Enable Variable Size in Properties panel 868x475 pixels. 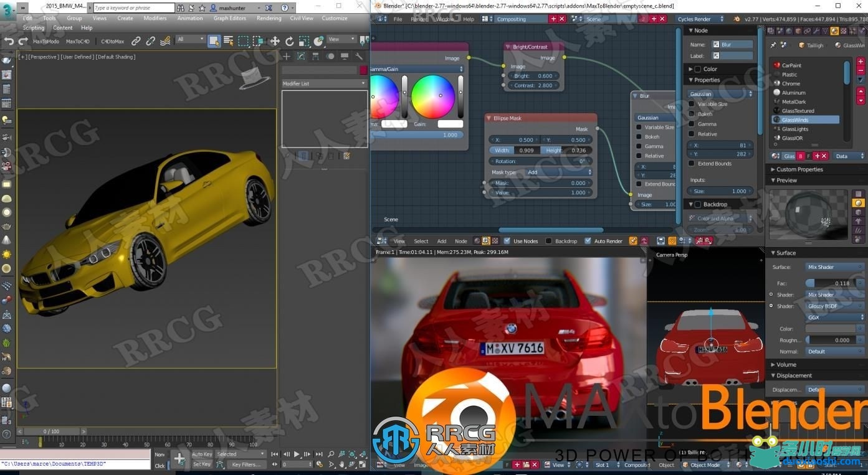692,104
